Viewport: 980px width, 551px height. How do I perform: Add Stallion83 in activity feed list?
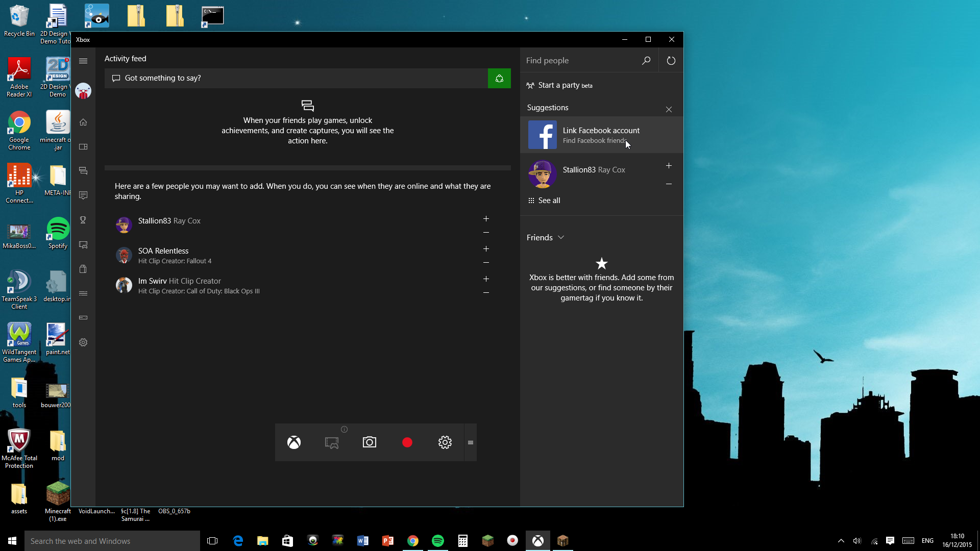click(486, 218)
